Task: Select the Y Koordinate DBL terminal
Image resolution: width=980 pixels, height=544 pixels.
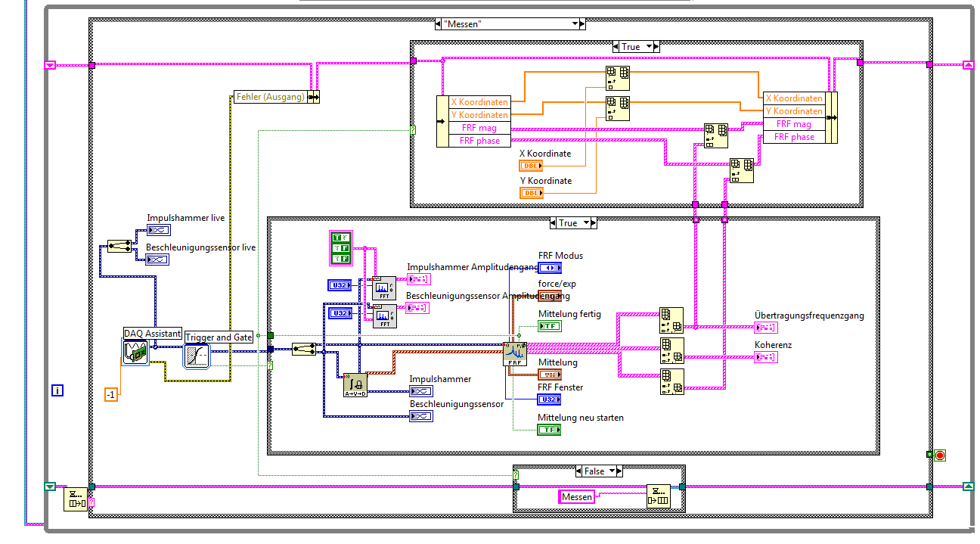Action: tap(531, 193)
